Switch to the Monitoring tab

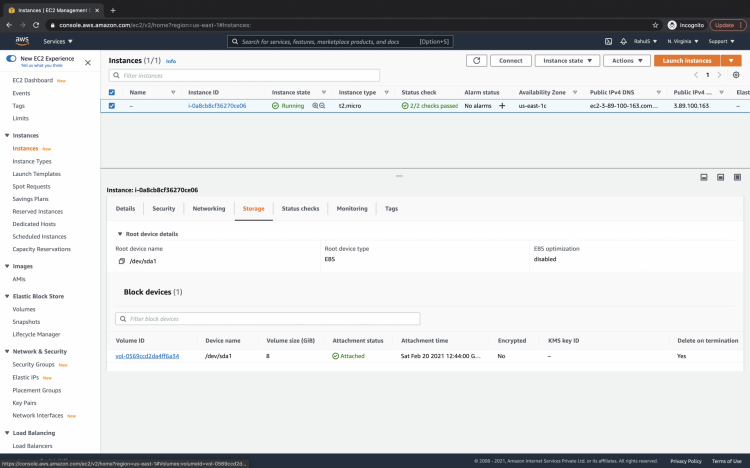(352, 209)
